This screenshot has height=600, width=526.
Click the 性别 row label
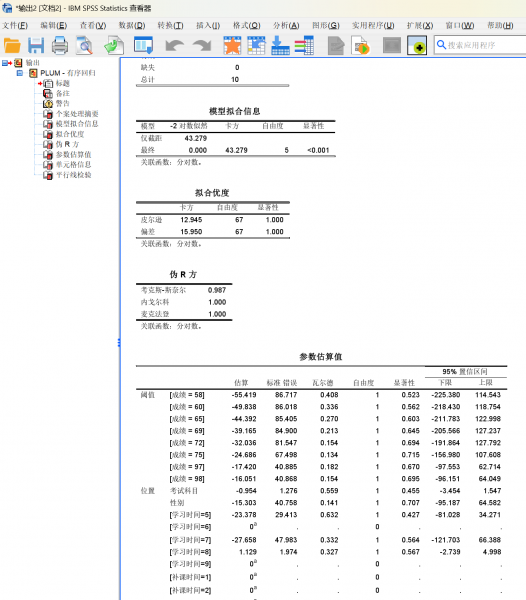[177, 502]
